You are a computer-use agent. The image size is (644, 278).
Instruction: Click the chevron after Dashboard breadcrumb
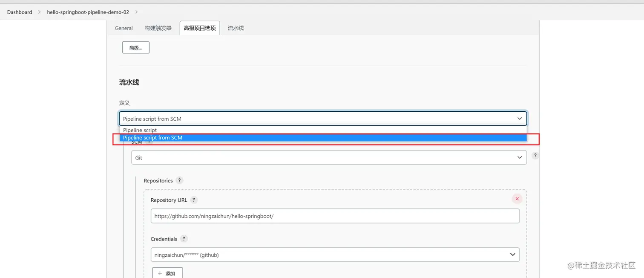(x=39, y=12)
